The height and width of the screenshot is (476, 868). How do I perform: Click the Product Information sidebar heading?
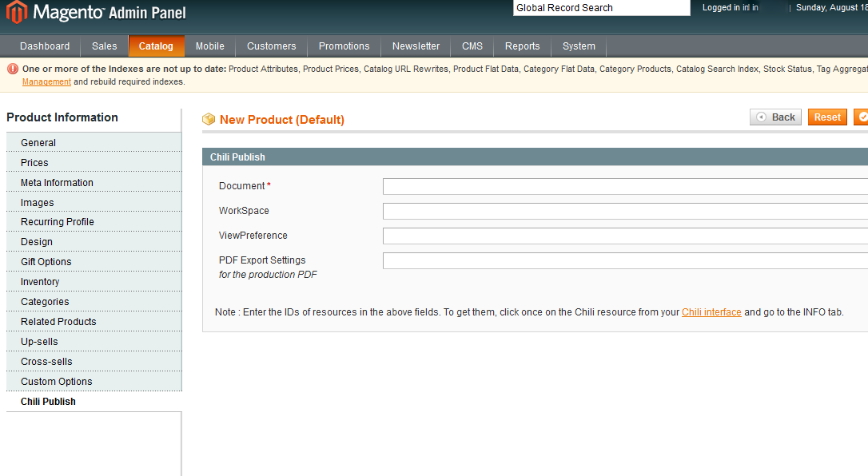[62, 117]
